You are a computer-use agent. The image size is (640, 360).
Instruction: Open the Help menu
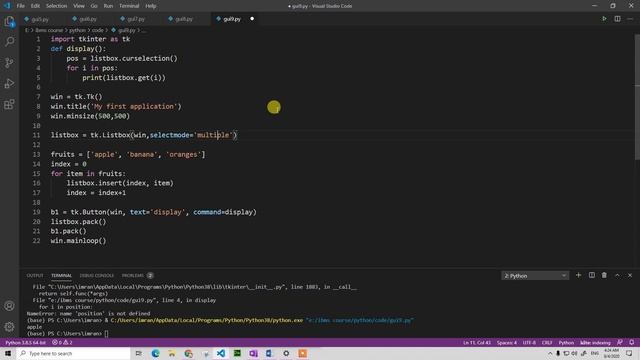pyautogui.click(x=151, y=6)
